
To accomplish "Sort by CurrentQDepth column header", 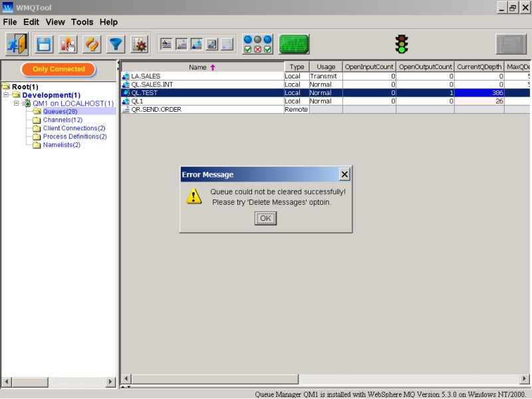I will point(479,67).
